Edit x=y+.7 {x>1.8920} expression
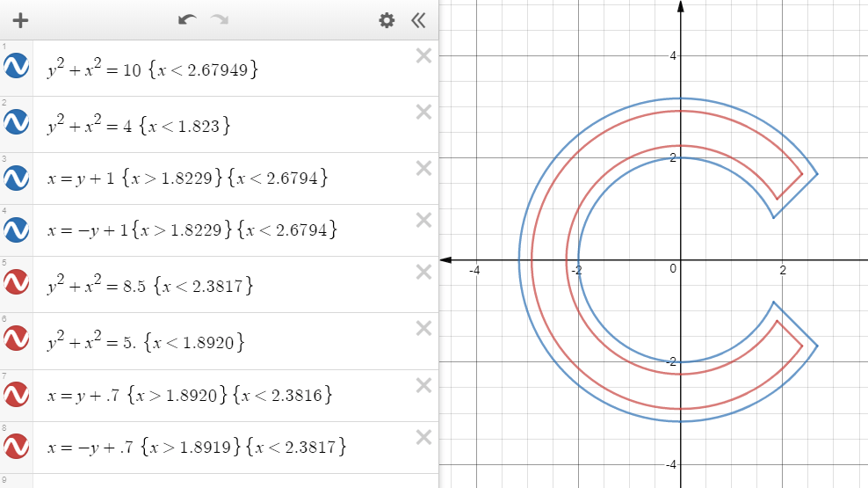 pyautogui.click(x=190, y=395)
